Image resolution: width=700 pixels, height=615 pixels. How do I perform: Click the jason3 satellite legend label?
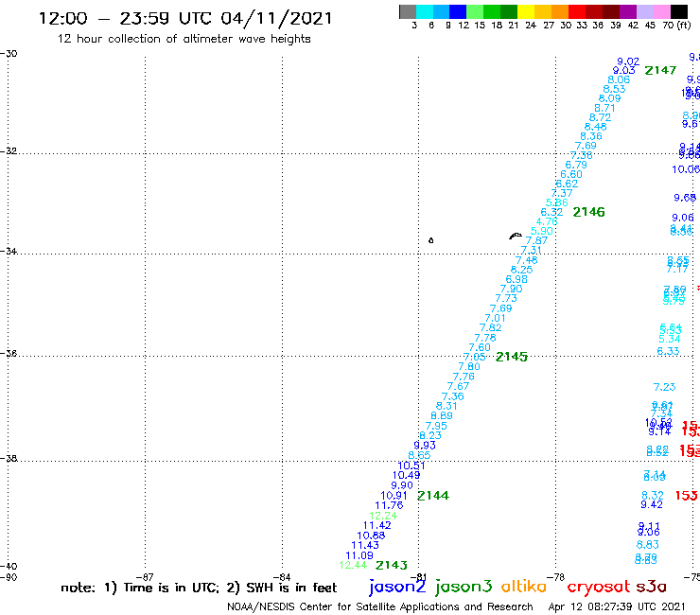click(x=464, y=588)
